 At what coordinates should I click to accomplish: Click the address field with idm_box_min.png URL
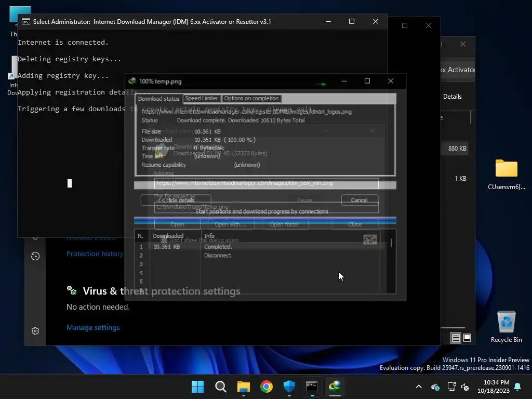[x=267, y=183]
